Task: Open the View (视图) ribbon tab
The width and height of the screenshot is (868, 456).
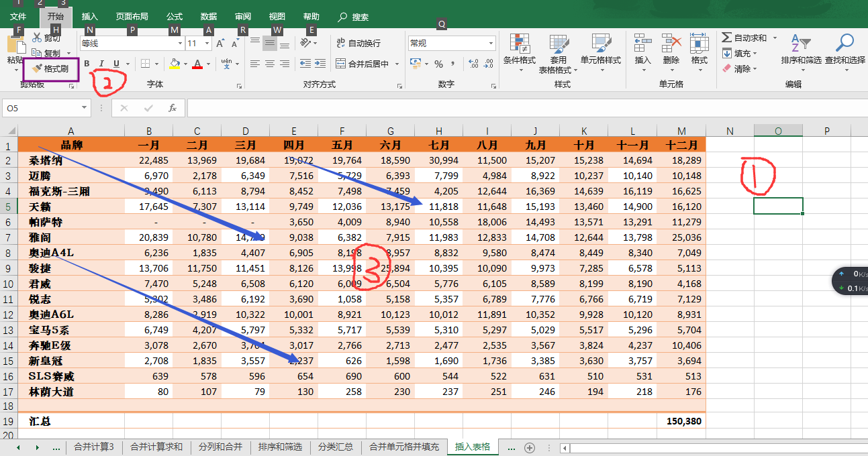Action: point(277,16)
